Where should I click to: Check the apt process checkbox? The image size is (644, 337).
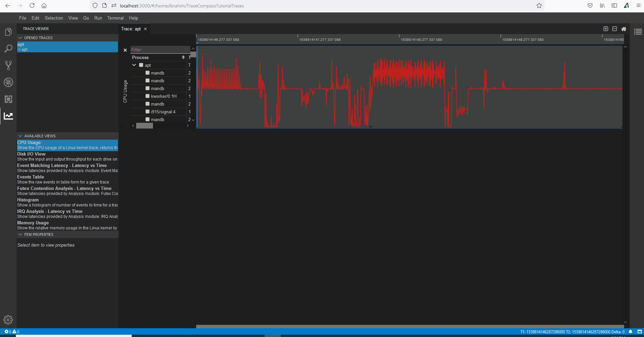pos(141,65)
